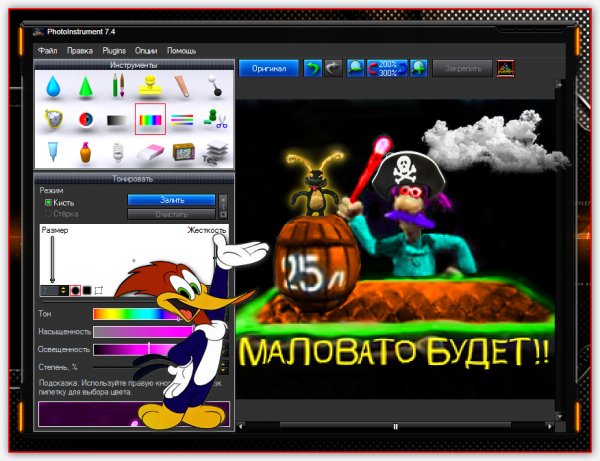Click the brush size stepper arrows

[64, 290]
